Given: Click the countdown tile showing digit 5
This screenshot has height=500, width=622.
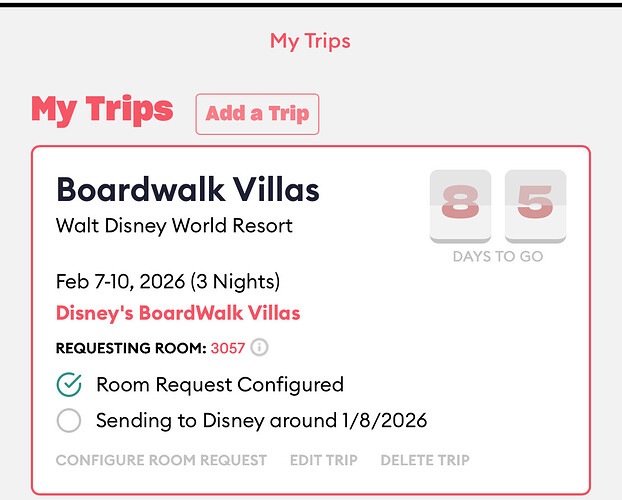Looking at the screenshot, I should pos(535,206).
